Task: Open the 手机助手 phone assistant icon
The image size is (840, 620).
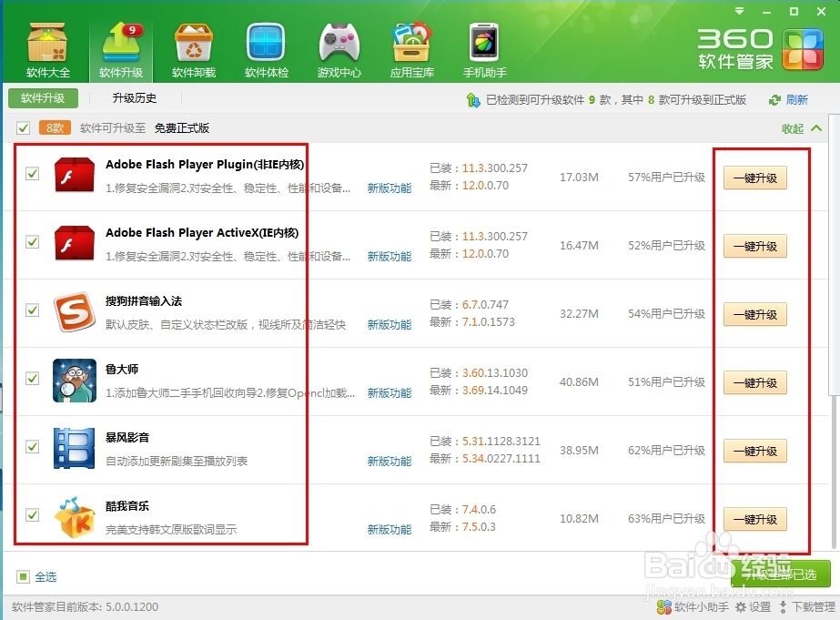Action: click(x=484, y=44)
